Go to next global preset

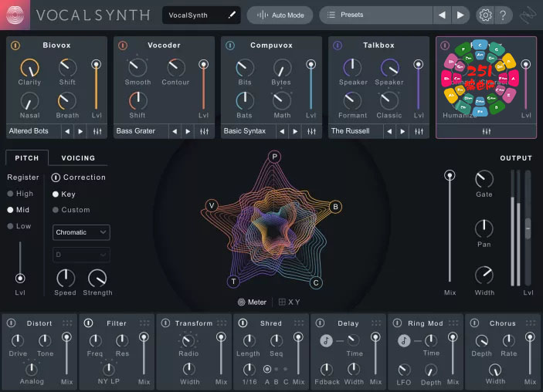pyautogui.click(x=460, y=15)
